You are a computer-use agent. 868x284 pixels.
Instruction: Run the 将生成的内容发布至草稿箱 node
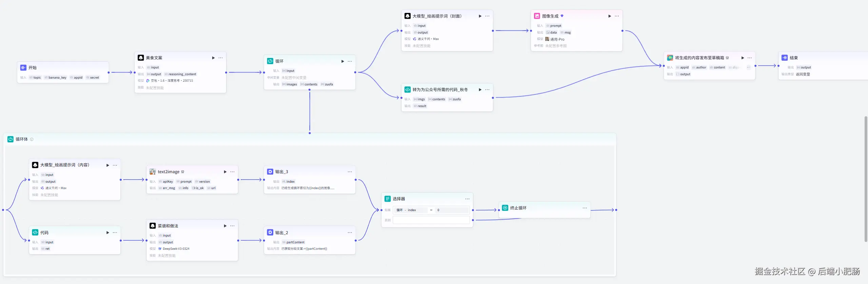pos(743,58)
